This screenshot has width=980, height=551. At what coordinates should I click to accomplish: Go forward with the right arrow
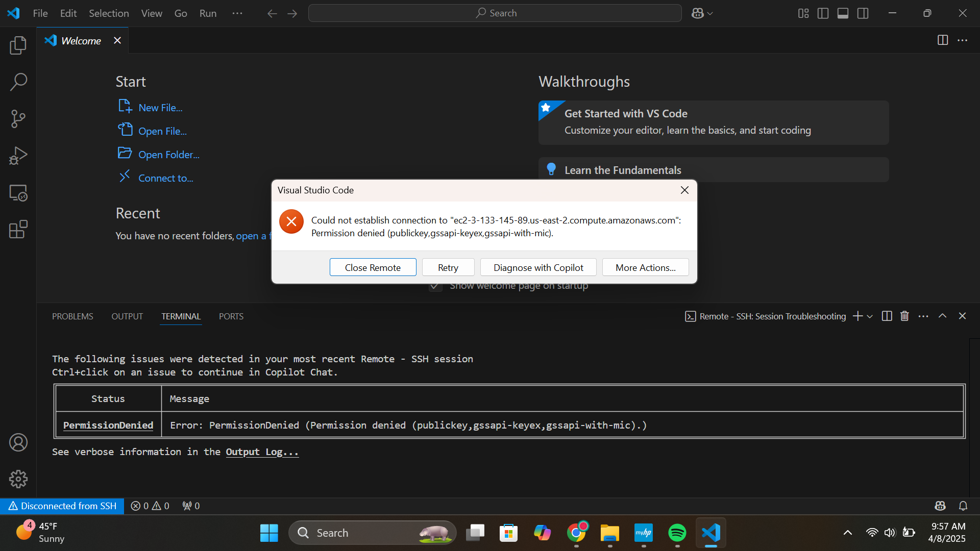click(292, 14)
